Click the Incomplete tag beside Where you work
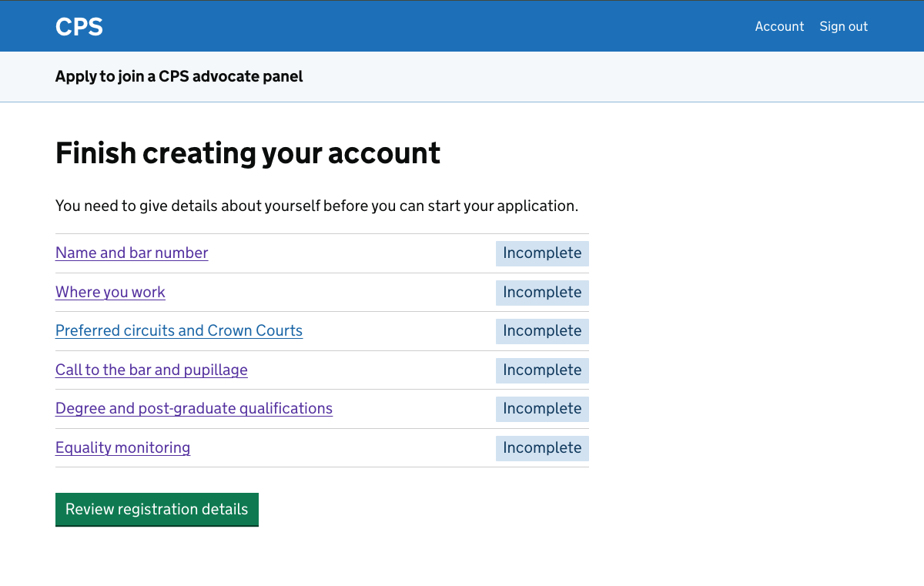 [542, 292]
